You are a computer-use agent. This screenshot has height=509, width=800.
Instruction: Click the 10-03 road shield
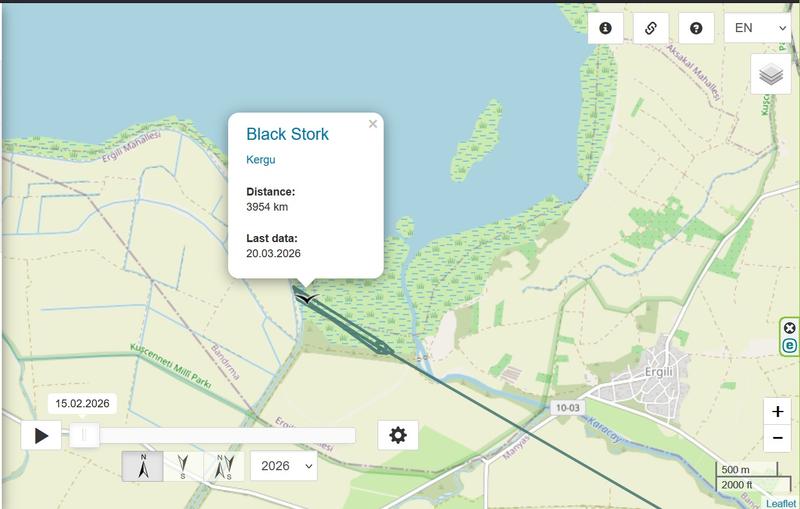568,408
